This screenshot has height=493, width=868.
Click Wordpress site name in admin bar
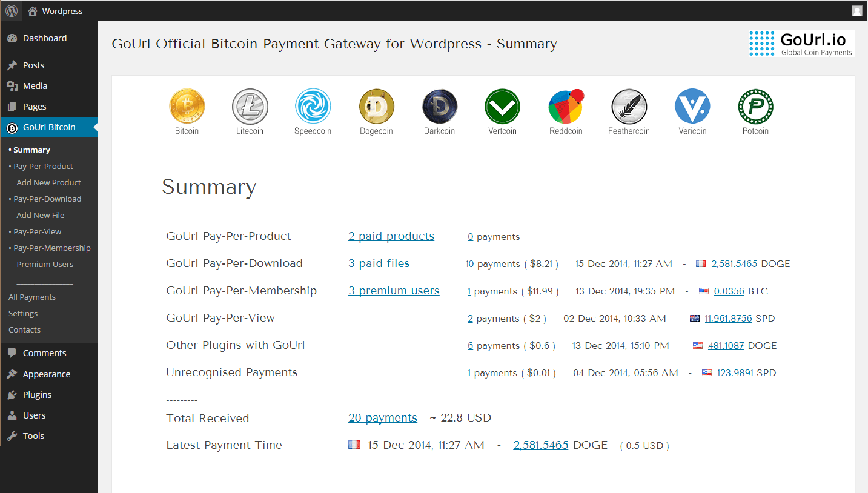[x=62, y=11]
